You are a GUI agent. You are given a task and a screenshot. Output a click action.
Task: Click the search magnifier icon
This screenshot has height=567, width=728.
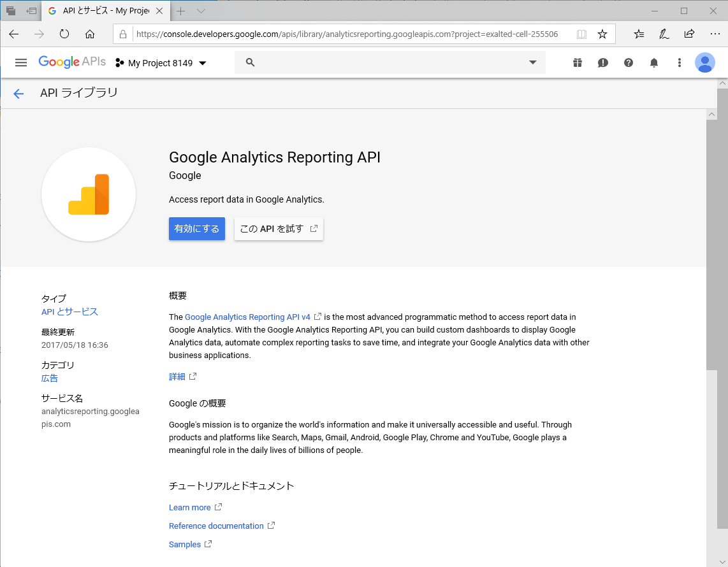[x=251, y=62]
